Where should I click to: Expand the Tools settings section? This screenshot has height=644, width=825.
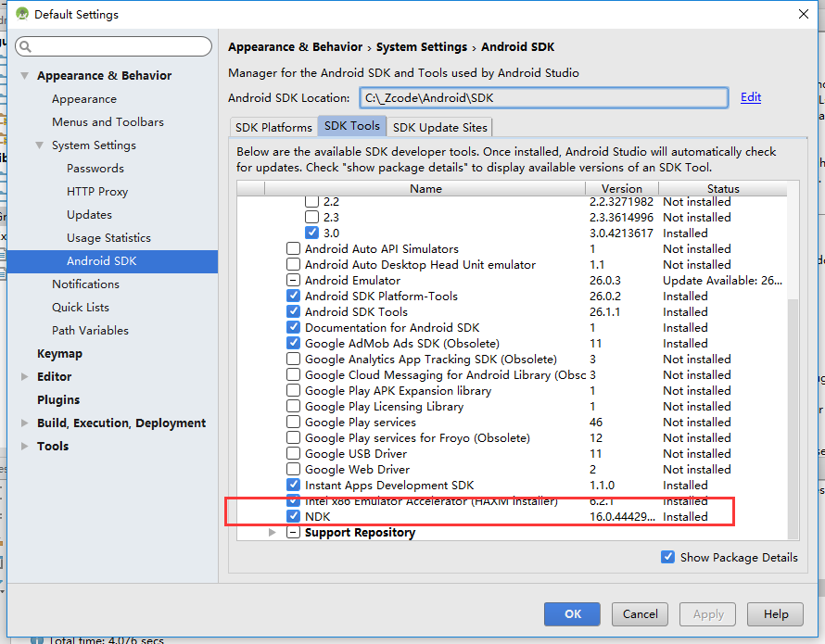[24, 447]
